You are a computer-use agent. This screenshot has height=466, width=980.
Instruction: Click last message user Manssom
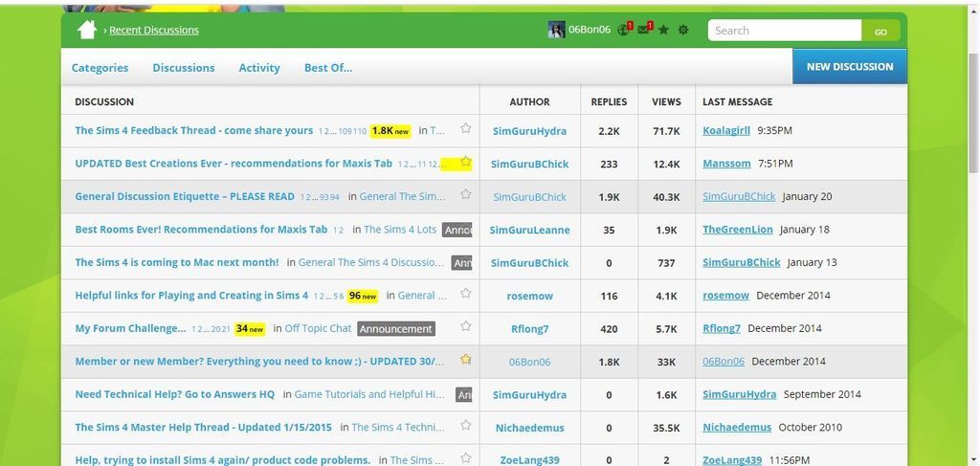(726, 164)
